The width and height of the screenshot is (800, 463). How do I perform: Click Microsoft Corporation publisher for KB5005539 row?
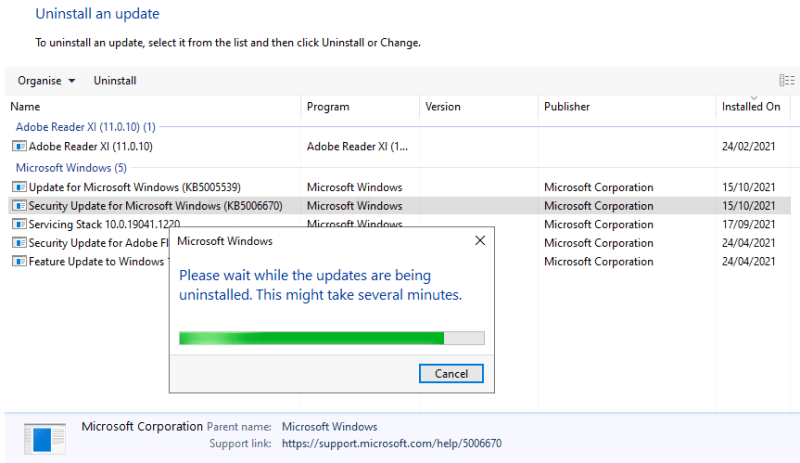[x=598, y=187]
